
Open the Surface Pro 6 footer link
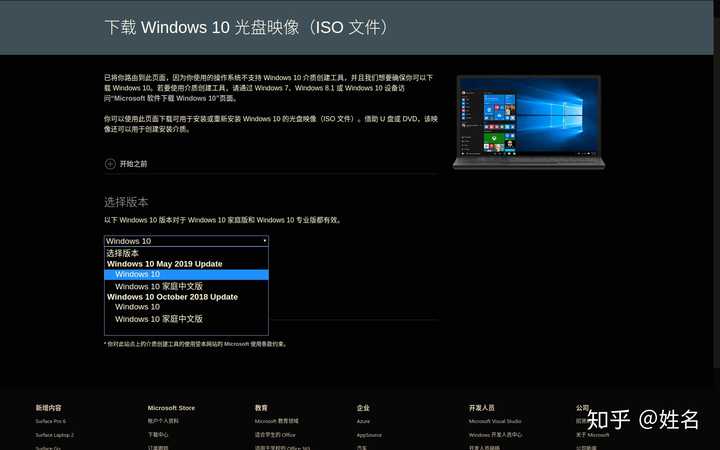point(51,421)
